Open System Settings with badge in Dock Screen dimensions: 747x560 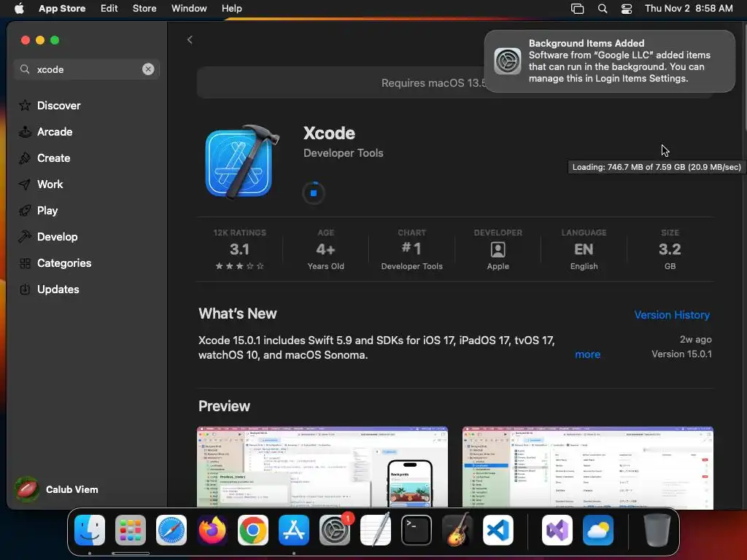[335, 529]
